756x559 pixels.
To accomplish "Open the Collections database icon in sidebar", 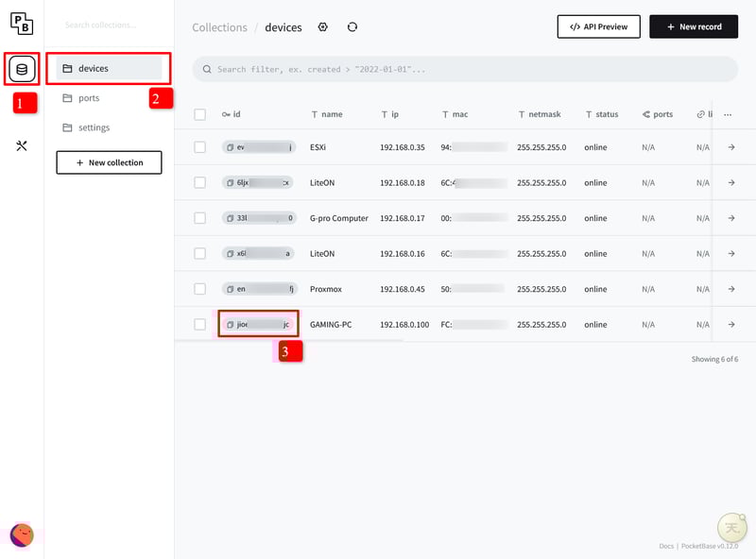I will pos(22,69).
